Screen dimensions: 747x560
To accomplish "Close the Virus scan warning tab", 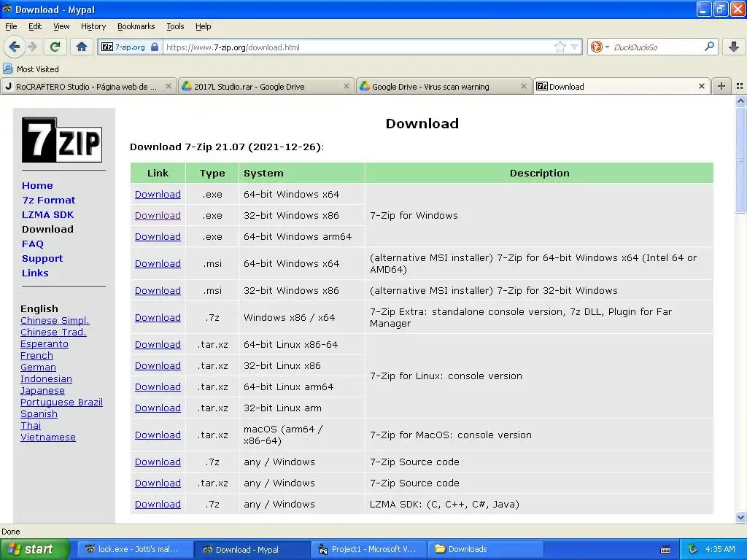I will coord(524,86).
